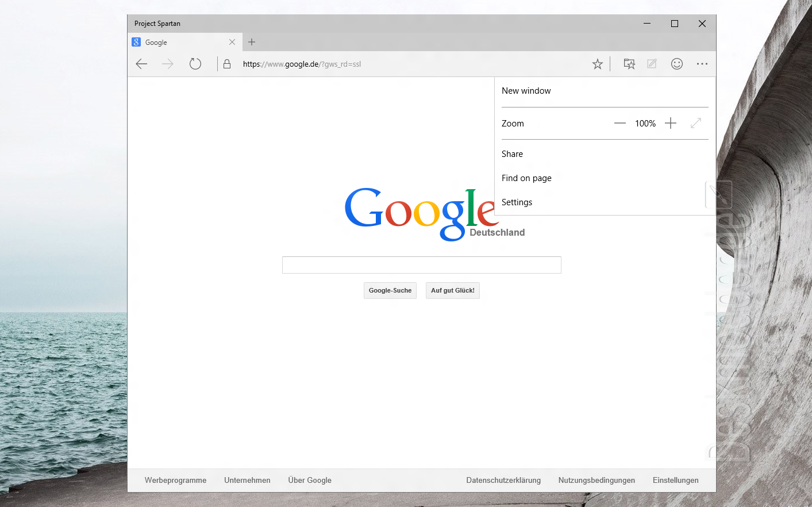This screenshot has height=507, width=812.
Task: Open the Unternehmen footer link
Action: (x=247, y=481)
